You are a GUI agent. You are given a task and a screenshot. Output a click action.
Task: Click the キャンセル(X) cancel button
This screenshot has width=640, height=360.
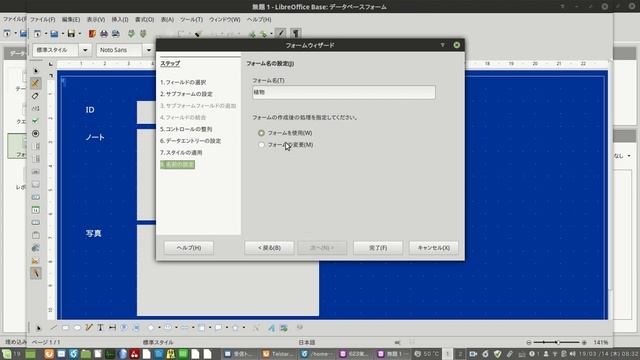[433, 248]
